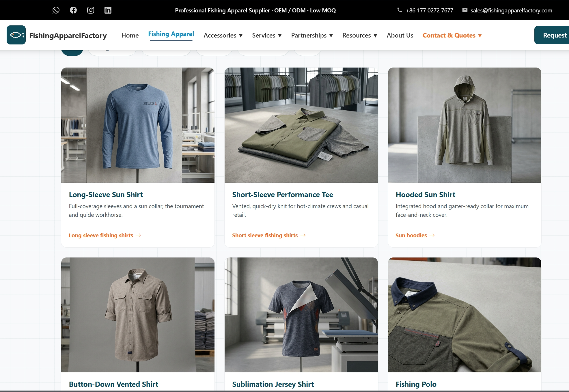The width and height of the screenshot is (569, 392).
Task: Click the fish logo icon
Action: tap(16, 35)
